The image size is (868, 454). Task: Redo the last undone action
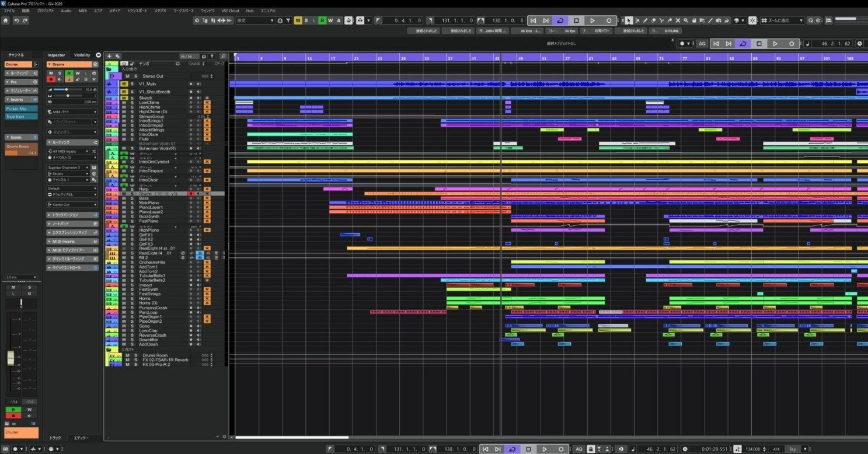[25, 20]
